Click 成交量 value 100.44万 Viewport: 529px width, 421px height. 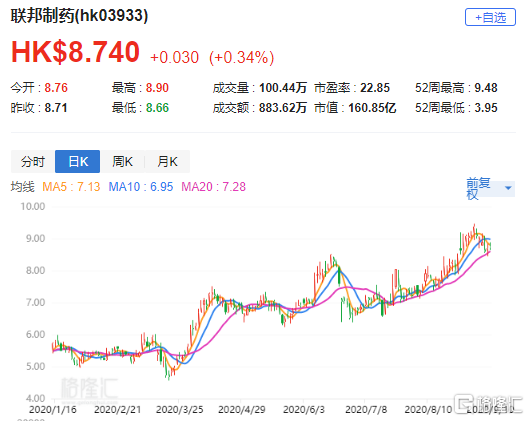283,88
